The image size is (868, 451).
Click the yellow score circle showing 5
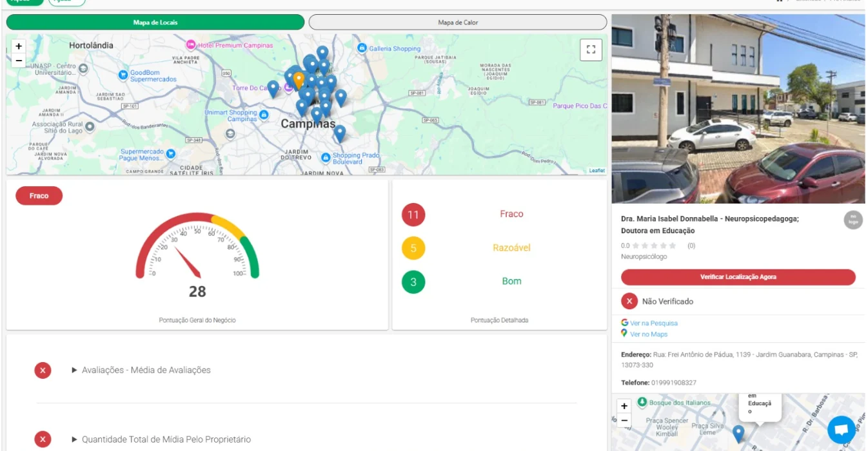tap(413, 248)
